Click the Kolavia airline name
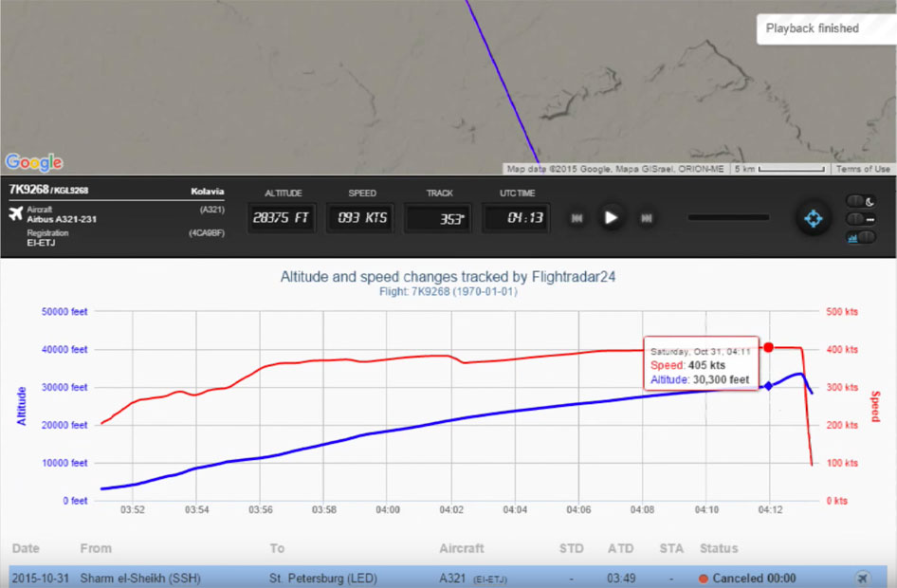 click(x=207, y=191)
